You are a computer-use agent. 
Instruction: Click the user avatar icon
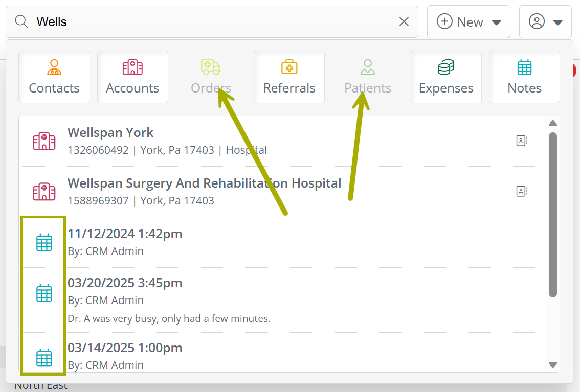pyautogui.click(x=537, y=21)
